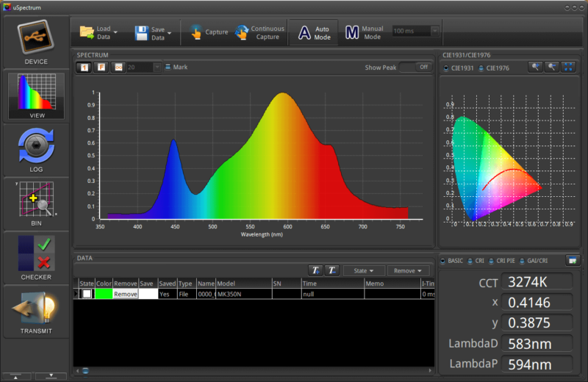Click the Time column header

tap(333, 284)
